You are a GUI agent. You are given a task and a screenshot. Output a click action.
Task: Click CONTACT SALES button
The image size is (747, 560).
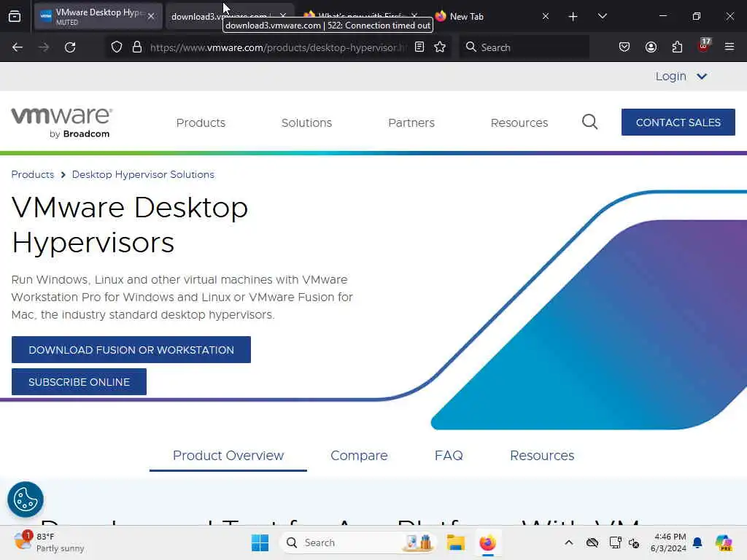[x=678, y=122]
